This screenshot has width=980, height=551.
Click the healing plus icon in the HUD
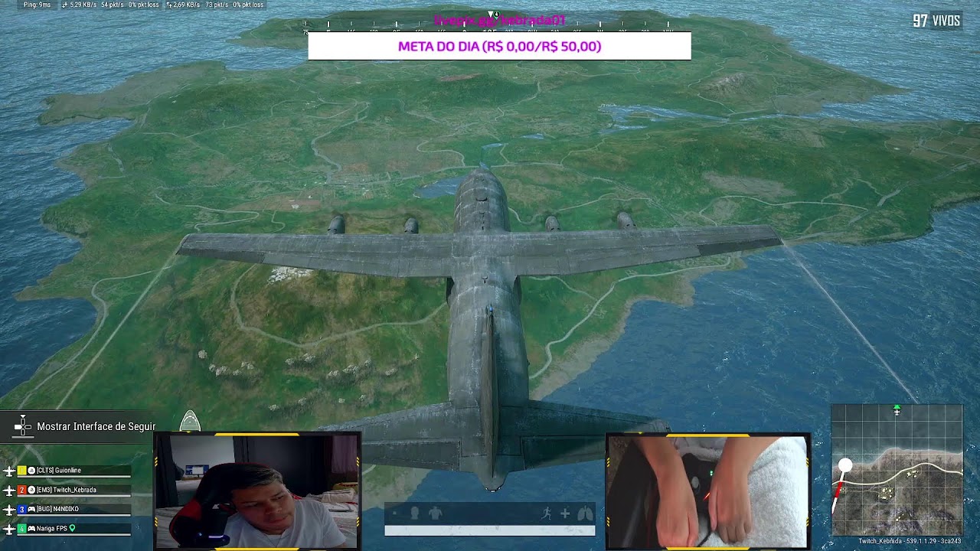coord(565,514)
